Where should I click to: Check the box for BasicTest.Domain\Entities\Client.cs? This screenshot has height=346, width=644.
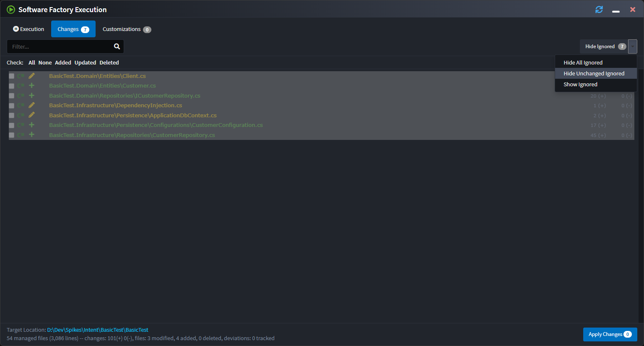pos(11,76)
